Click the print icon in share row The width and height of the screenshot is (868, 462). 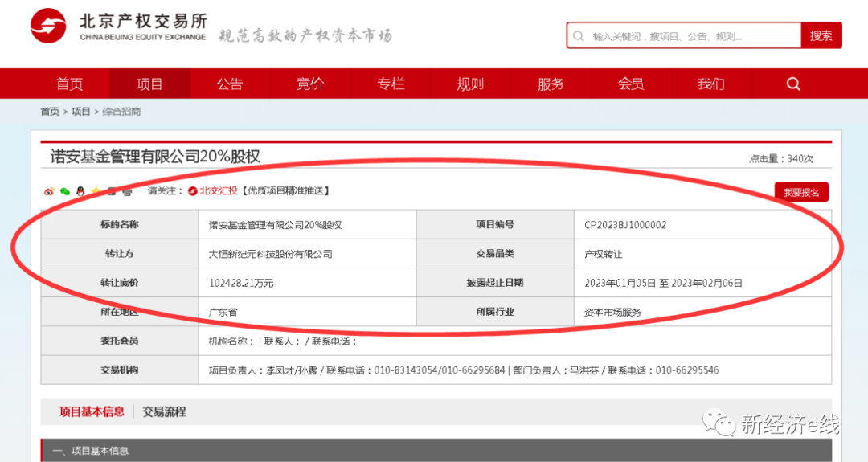pos(127,191)
